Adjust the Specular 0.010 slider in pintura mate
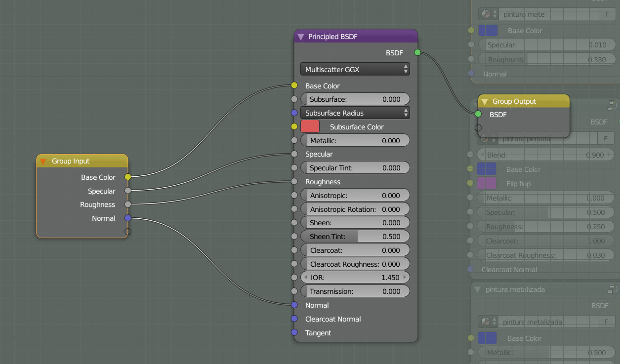This screenshot has height=364, width=620. pos(546,45)
